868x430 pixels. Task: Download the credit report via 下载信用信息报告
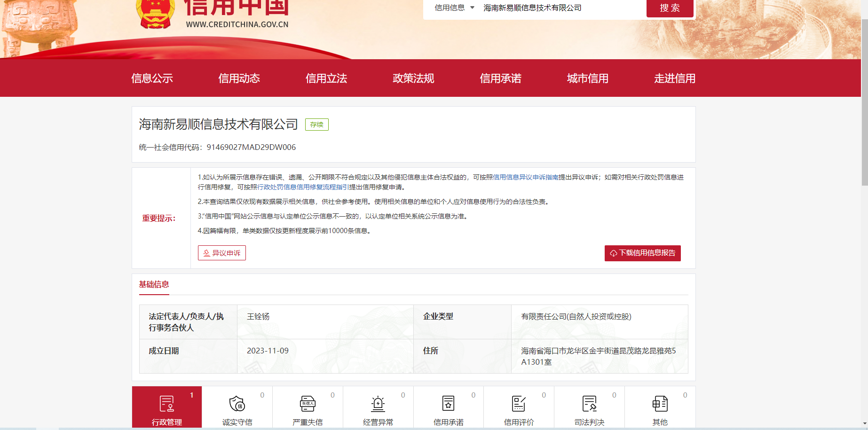pyautogui.click(x=642, y=253)
